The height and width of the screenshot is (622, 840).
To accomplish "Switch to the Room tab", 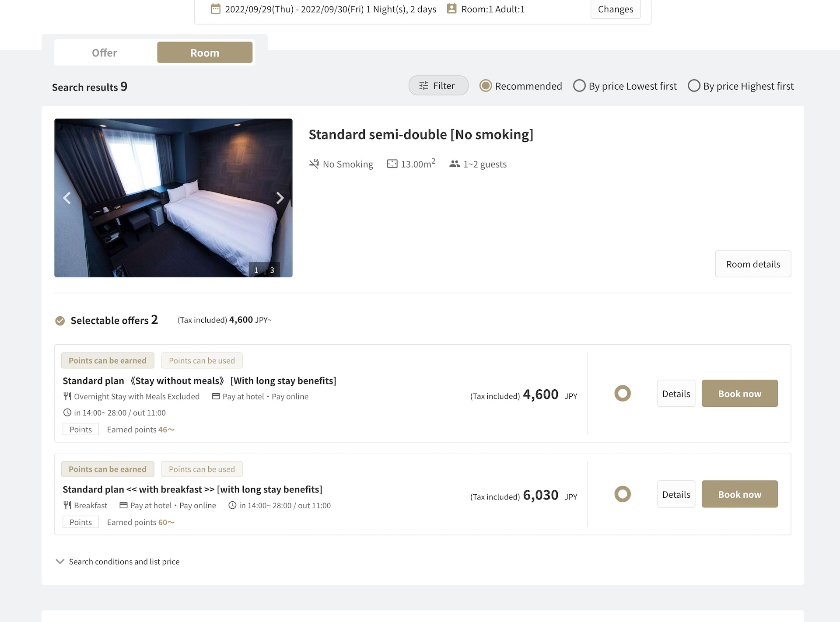I will pos(205,53).
